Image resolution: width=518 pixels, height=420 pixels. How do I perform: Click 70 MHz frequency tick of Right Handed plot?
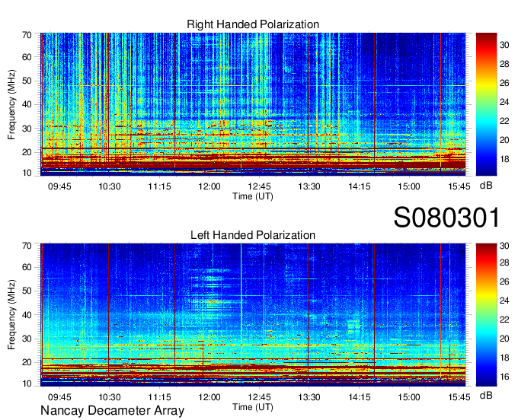coord(27,35)
